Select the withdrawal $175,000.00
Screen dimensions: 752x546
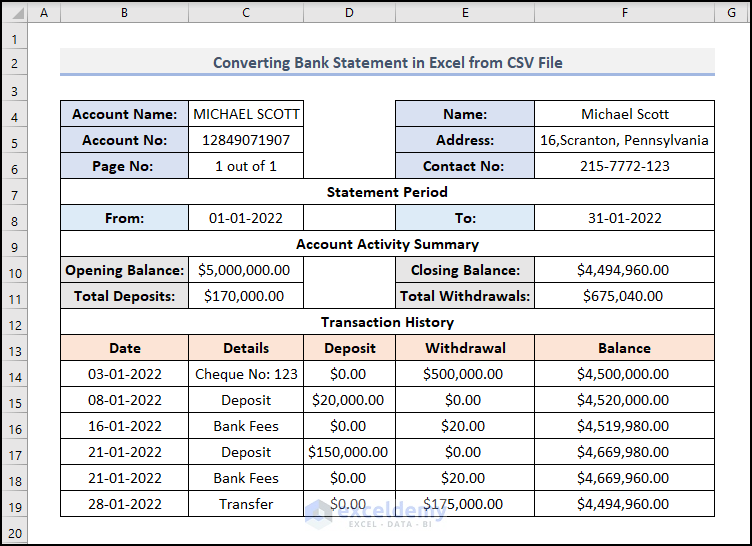[x=465, y=504]
